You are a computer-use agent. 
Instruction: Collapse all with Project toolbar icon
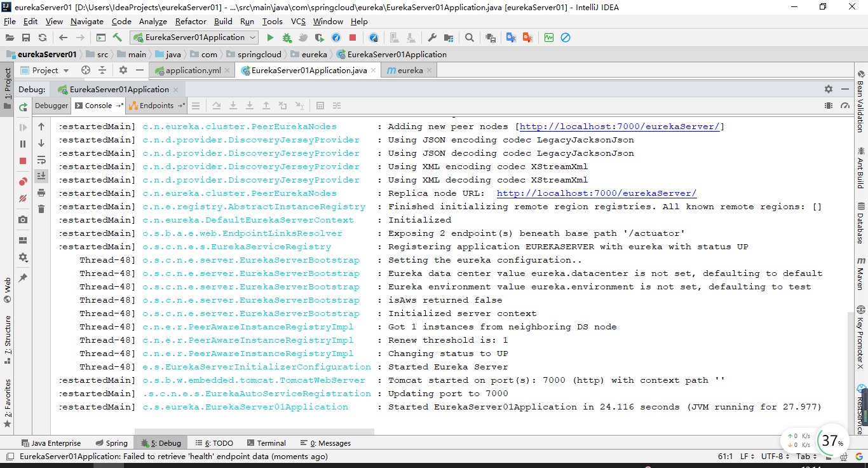pos(102,70)
